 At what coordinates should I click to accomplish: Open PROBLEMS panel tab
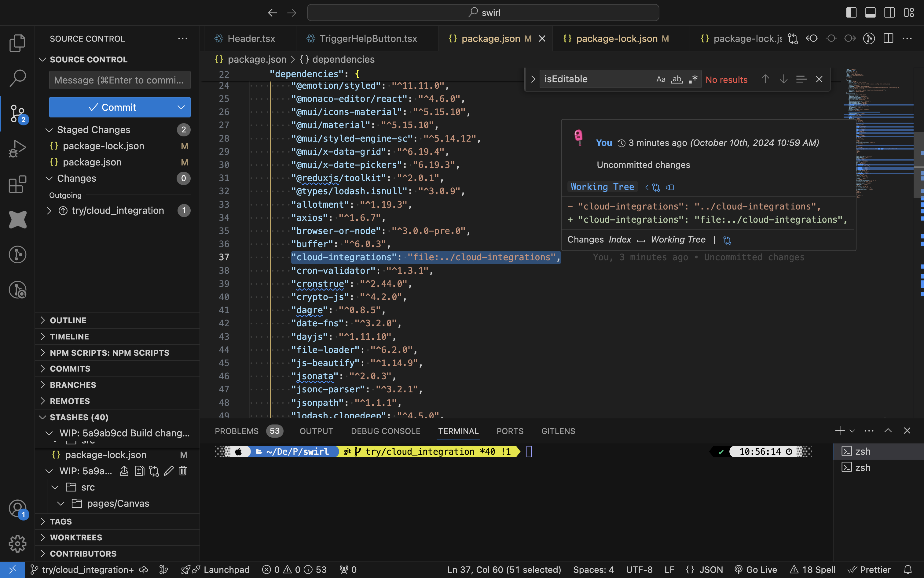pos(248,431)
